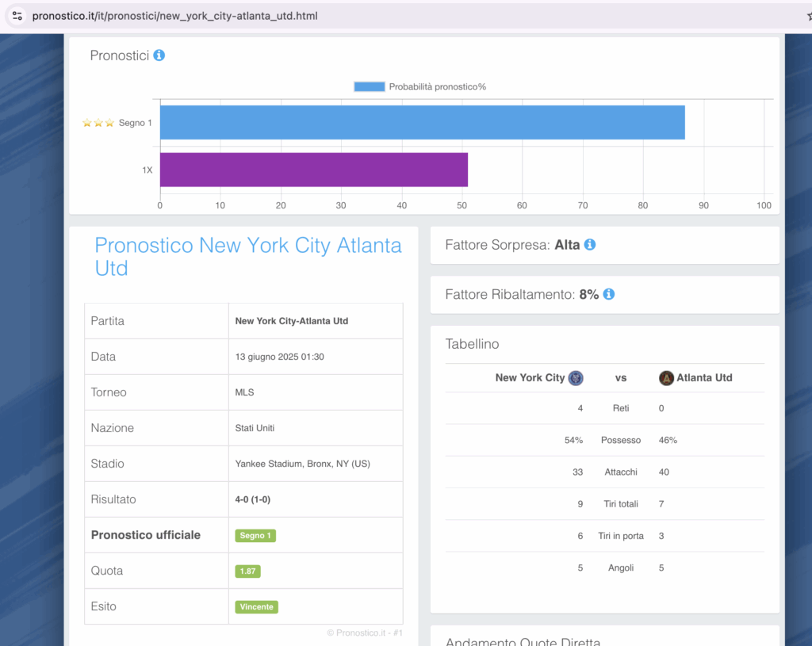The image size is (812, 646).
Task: Click the '54%' possession value
Action: pyautogui.click(x=573, y=440)
